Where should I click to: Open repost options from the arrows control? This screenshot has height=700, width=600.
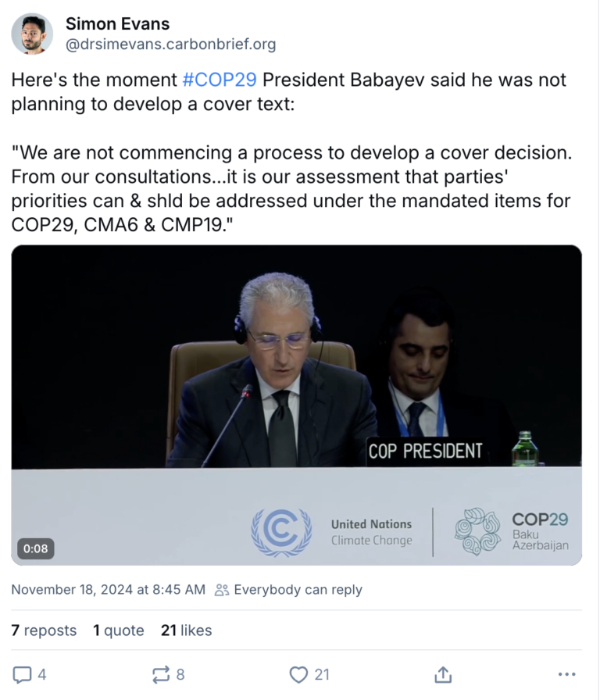(x=161, y=673)
